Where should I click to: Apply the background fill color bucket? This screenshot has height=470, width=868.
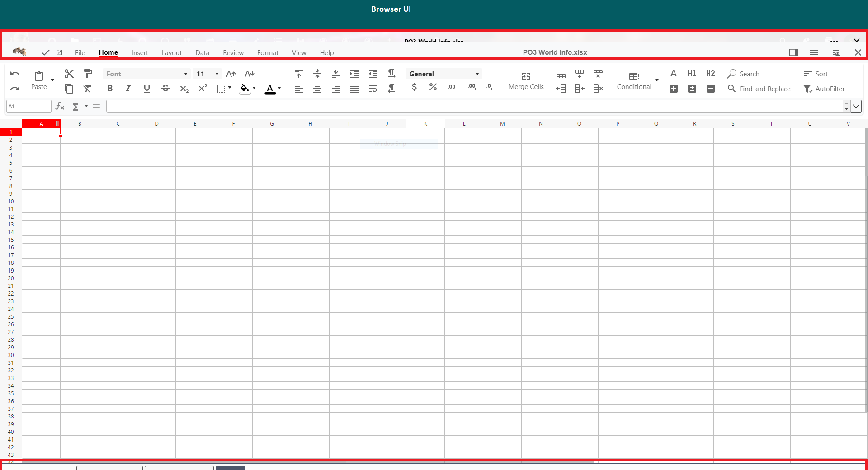[x=244, y=89]
